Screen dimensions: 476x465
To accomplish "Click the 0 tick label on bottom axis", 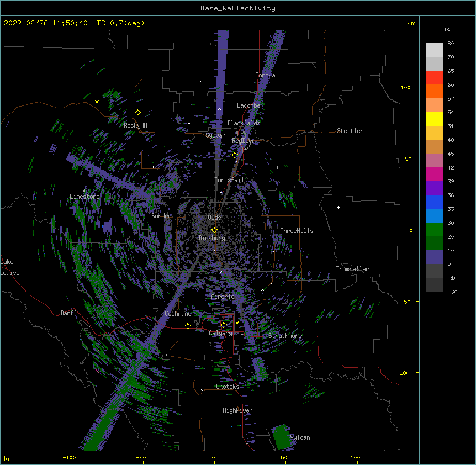I will tap(213, 457).
